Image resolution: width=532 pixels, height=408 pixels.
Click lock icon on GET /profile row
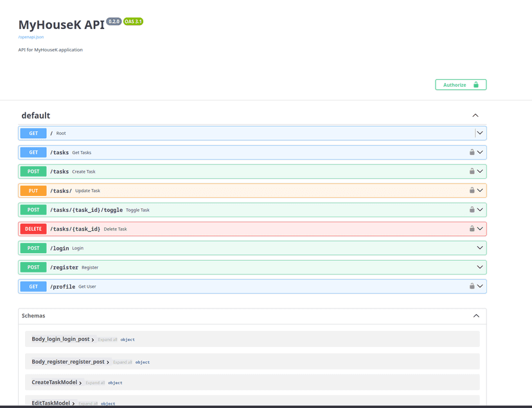(472, 287)
